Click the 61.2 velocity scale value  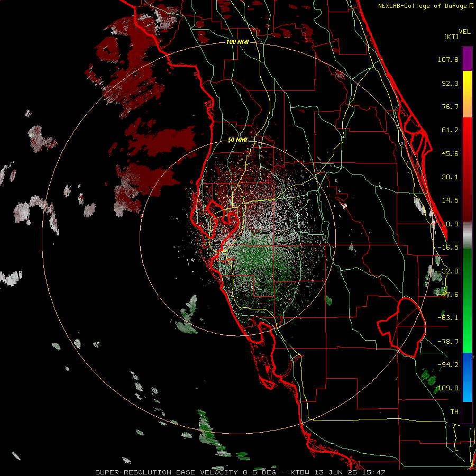(450, 130)
